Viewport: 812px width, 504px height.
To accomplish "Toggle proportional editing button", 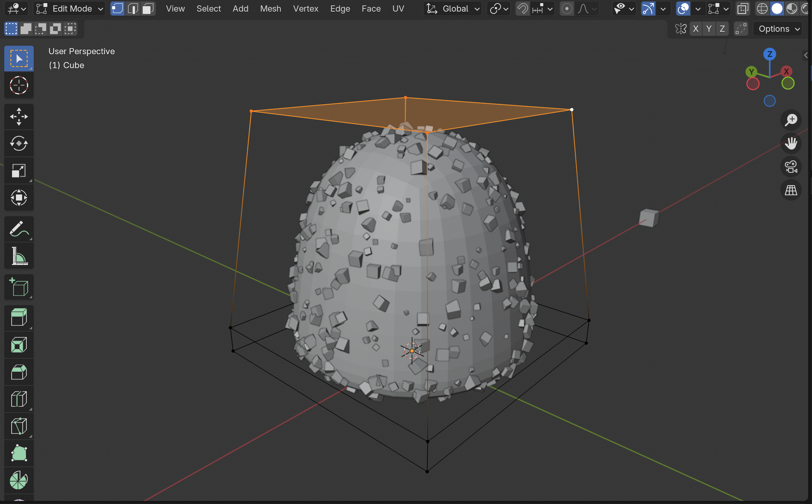I will [x=567, y=9].
